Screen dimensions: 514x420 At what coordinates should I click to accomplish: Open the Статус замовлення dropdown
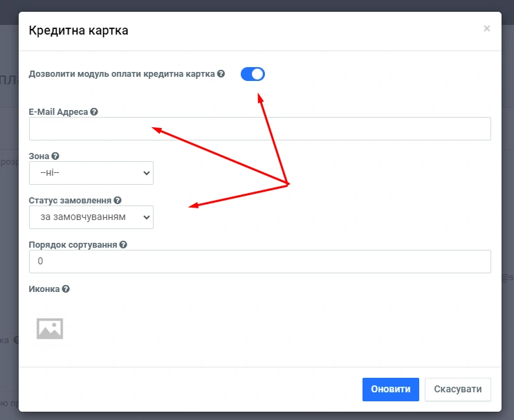91,217
